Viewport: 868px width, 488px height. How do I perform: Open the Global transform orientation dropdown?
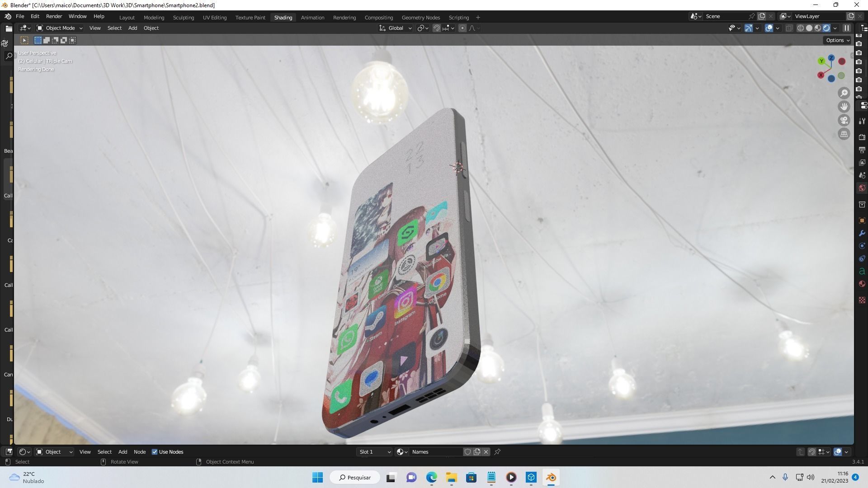coord(396,28)
